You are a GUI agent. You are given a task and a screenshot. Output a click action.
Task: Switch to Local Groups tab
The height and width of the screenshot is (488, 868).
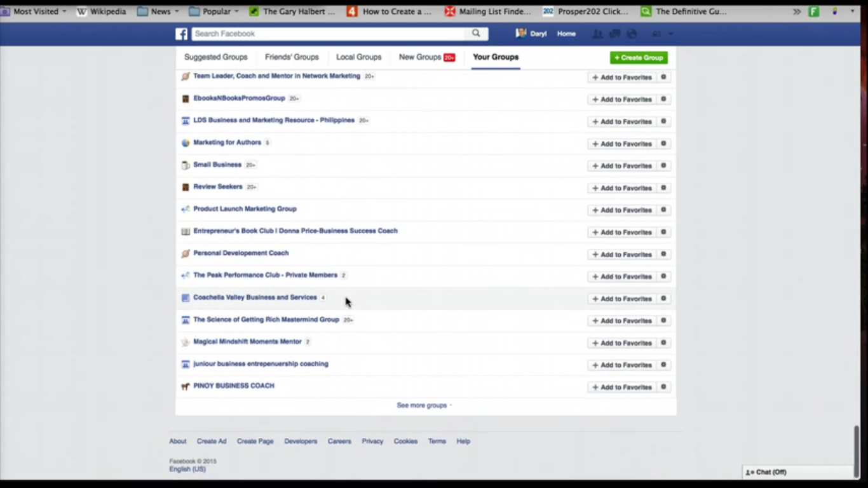tap(359, 57)
